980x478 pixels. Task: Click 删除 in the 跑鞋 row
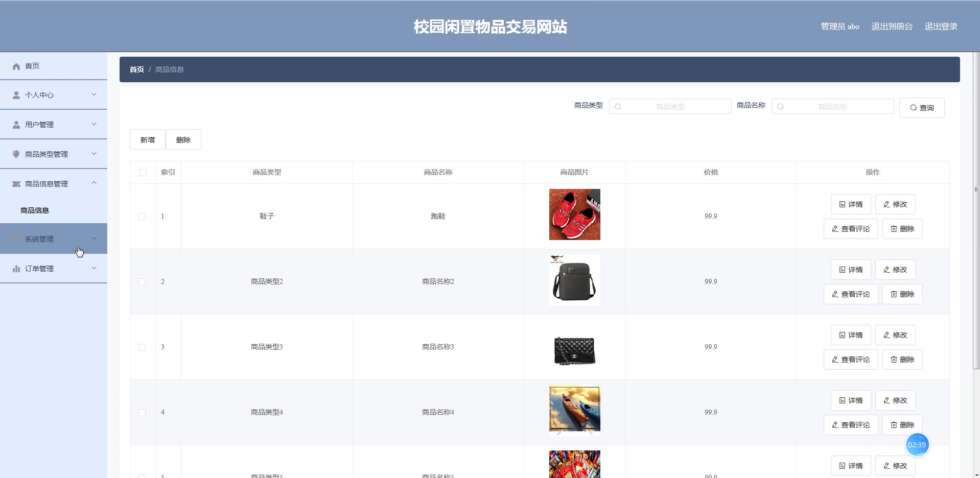click(902, 229)
